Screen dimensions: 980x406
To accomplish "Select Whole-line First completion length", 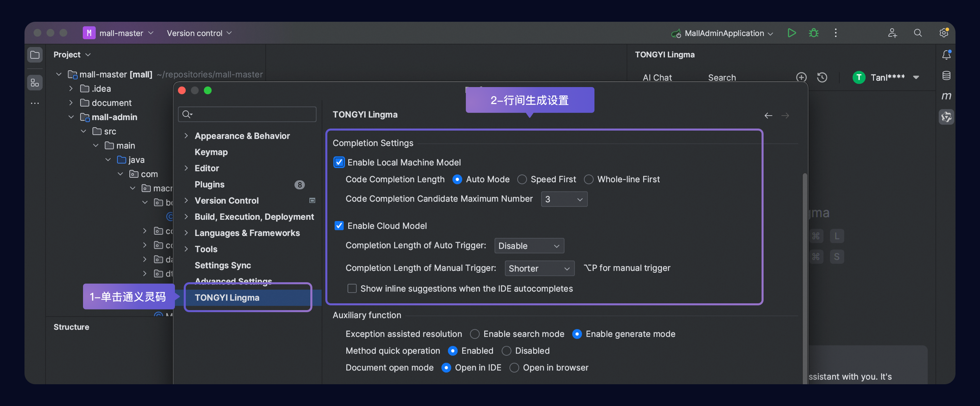I will pos(589,180).
